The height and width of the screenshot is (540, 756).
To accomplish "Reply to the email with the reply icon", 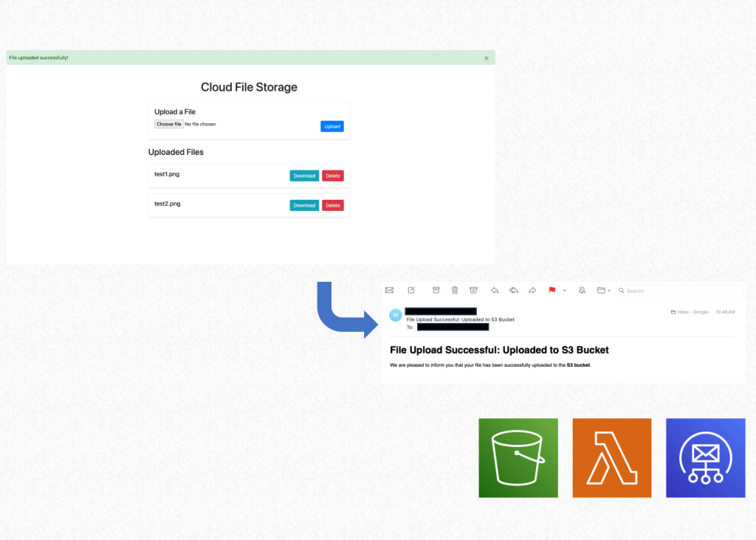I will 495,290.
